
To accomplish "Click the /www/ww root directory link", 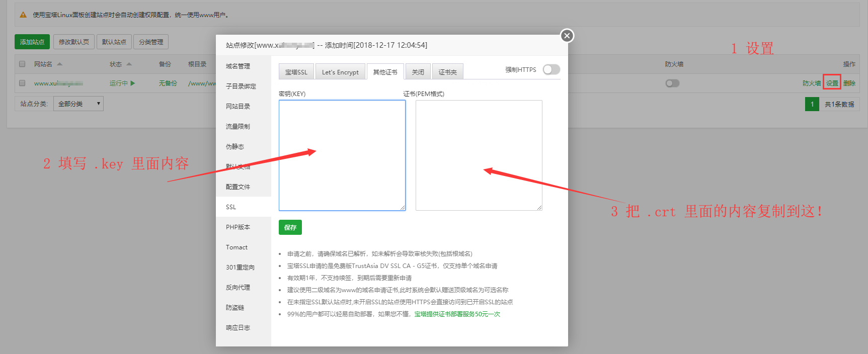I will point(202,83).
